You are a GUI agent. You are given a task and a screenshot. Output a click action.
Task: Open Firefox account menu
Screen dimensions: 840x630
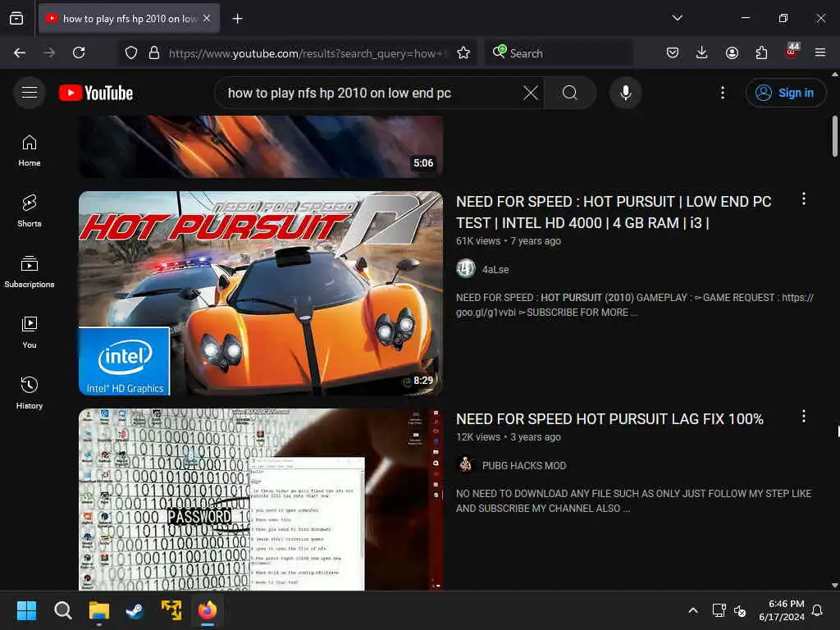click(x=732, y=52)
